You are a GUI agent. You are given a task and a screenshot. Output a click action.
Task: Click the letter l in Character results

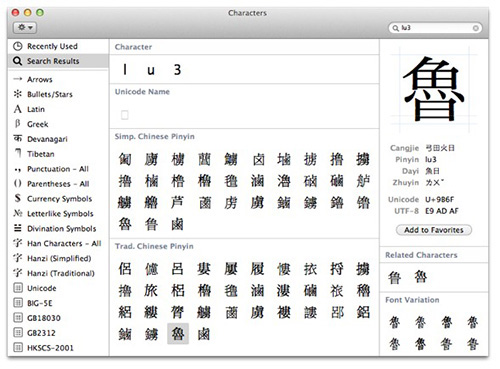click(x=125, y=69)
